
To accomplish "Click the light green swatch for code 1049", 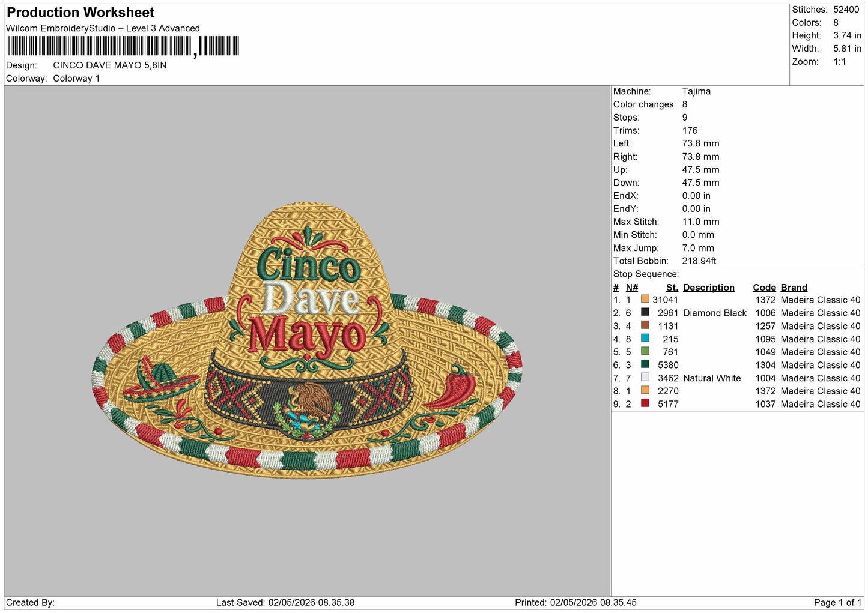I will coord(645,351).
